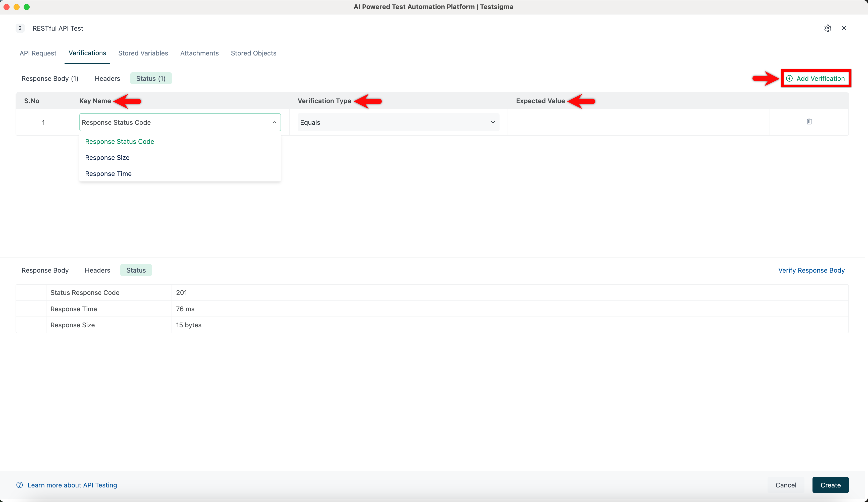Delete verification row one with trash icon

(x=809, y=122)
